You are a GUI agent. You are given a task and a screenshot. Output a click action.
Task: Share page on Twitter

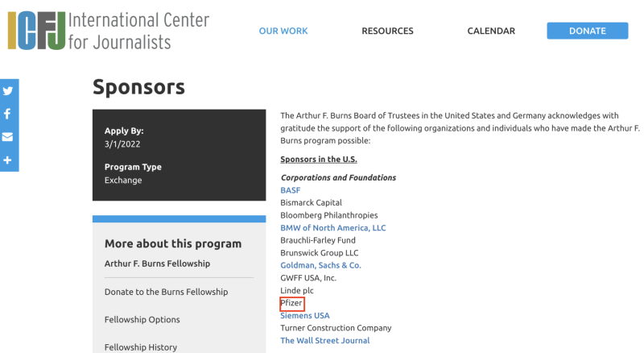click(8, 91)
